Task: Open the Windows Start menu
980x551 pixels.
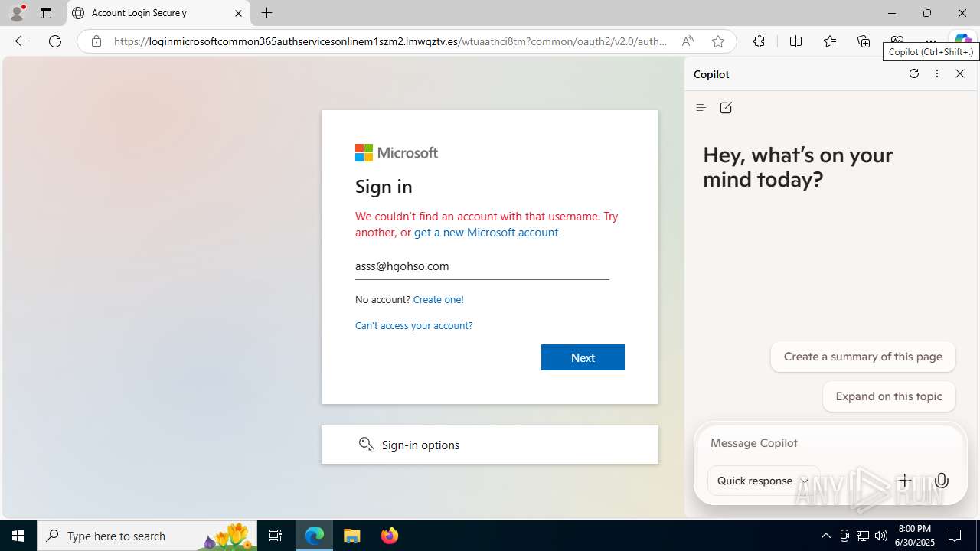Action: click(18, 536)
